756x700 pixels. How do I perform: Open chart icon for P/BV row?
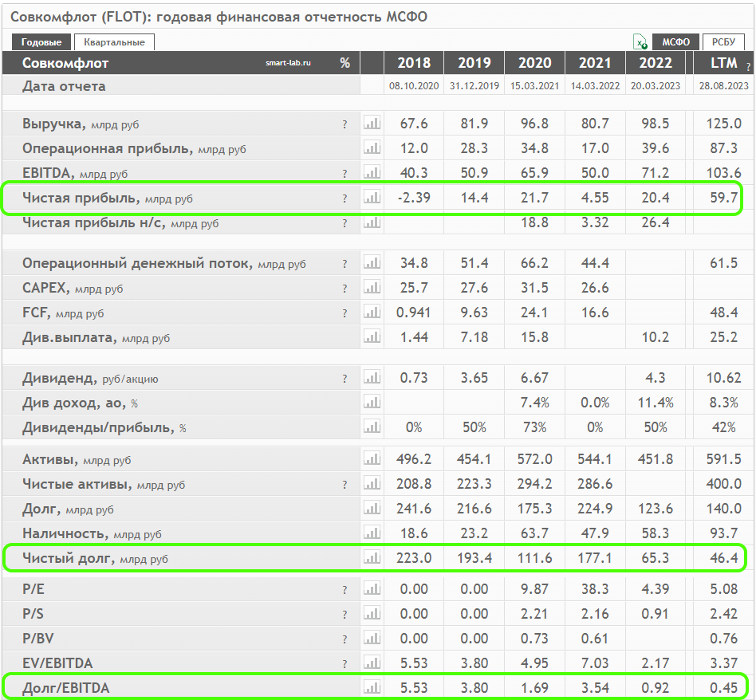click(372, 638)
